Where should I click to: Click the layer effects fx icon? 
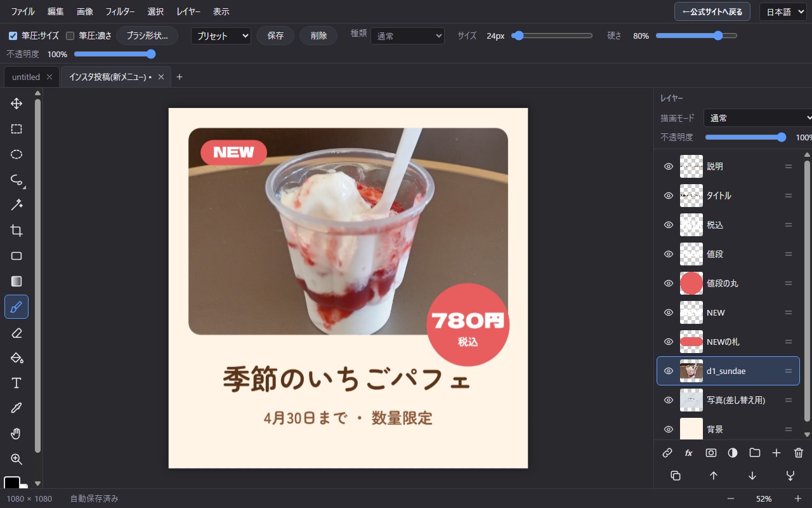click(x=689, y=453)
